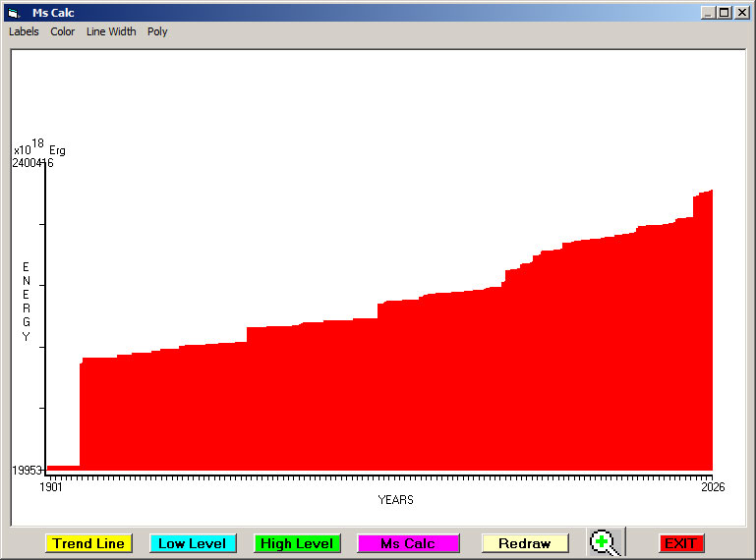Click the Ms Calc window system icon
The width and height of the screenshot is (756, 560).
point(14,13)
